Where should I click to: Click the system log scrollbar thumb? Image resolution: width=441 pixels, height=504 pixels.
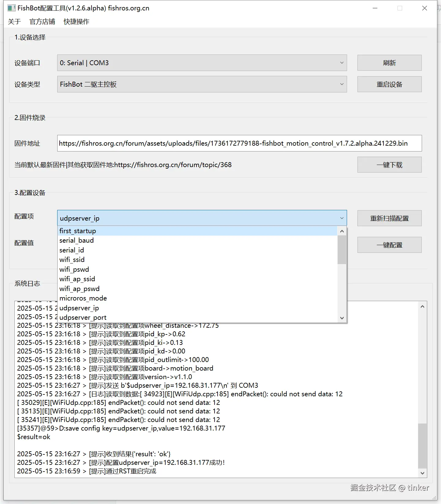(422, 446)
